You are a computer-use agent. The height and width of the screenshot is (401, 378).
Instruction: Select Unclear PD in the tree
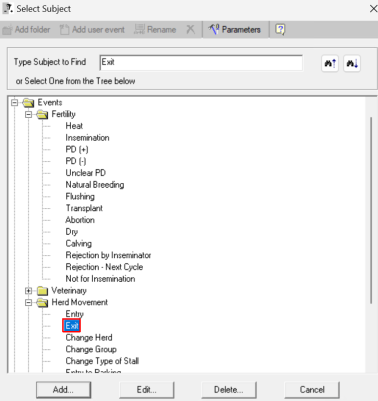point(85,173)
